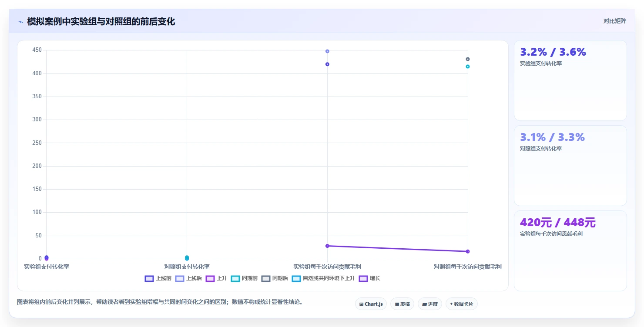Click the 同期前 cyan data point near 415
The width and height of the screenshot is (644, 327).
pyautogui.click(x=468, y=67)
